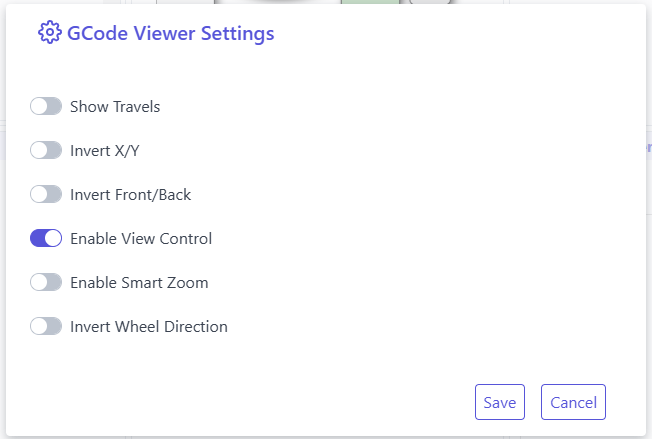Screen dimensions: 652x439
Task: Cancel the settings dialog
Action: tap(573, 402)
